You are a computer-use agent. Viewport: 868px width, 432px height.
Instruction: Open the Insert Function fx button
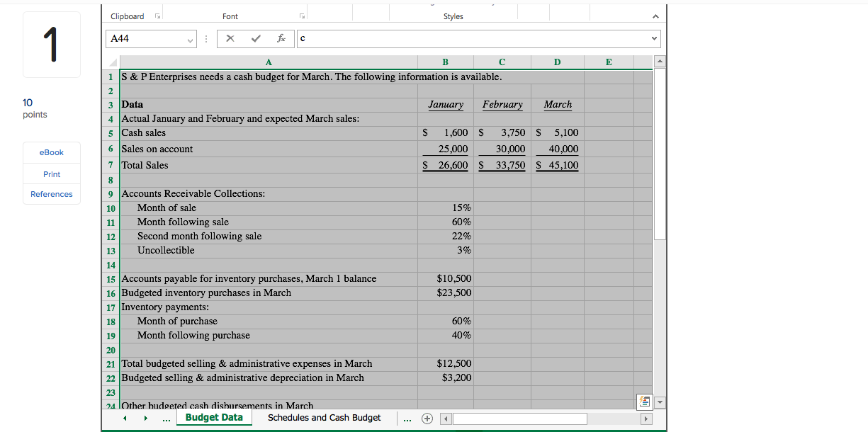(x=281, y=39)
